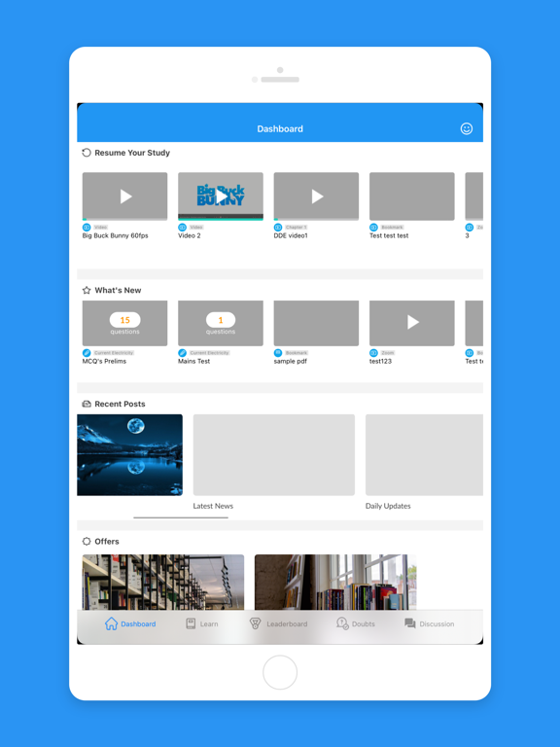Click the Recent Posts horizontal scroll indicator

181,517
